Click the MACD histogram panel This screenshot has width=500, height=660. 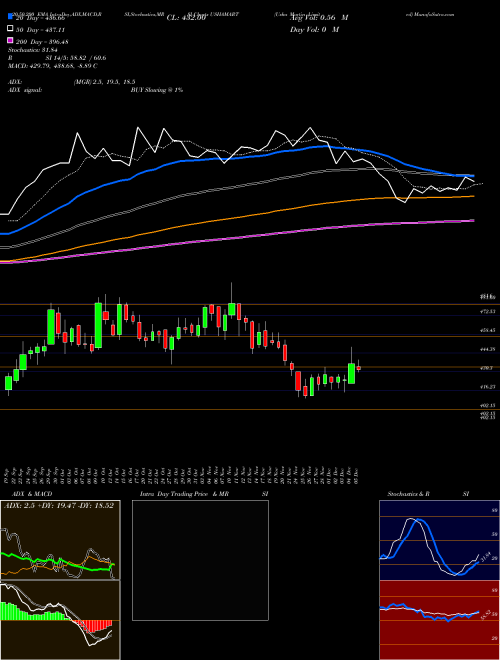60,620
